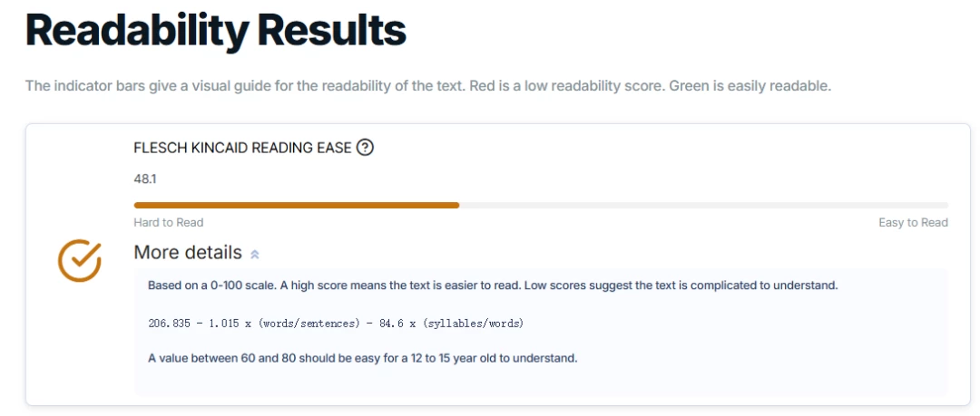Click the More details heading

[188, 252]
